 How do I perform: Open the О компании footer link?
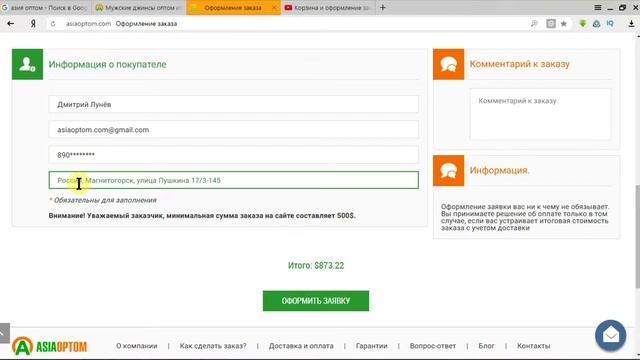pyautogui.click(x=137, y=346)
